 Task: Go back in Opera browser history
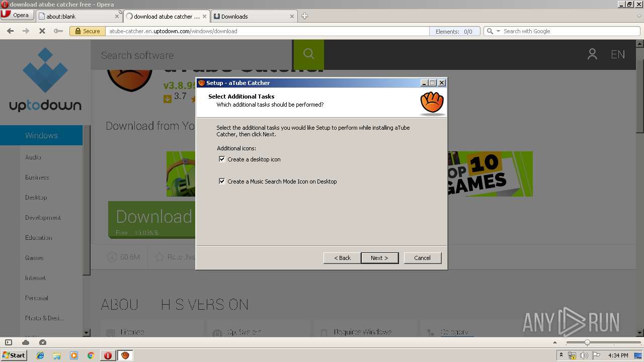pyautogui.click(x=10, y=31)
